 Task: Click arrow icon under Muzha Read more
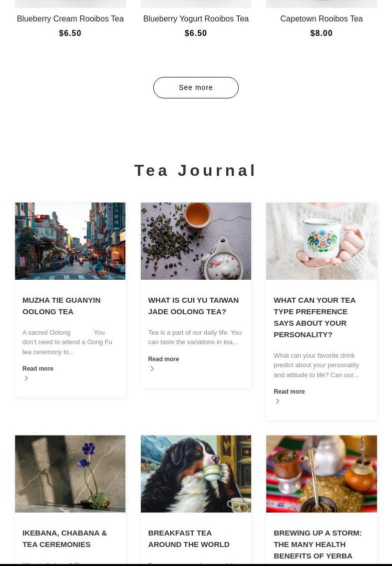click(26, 378)
